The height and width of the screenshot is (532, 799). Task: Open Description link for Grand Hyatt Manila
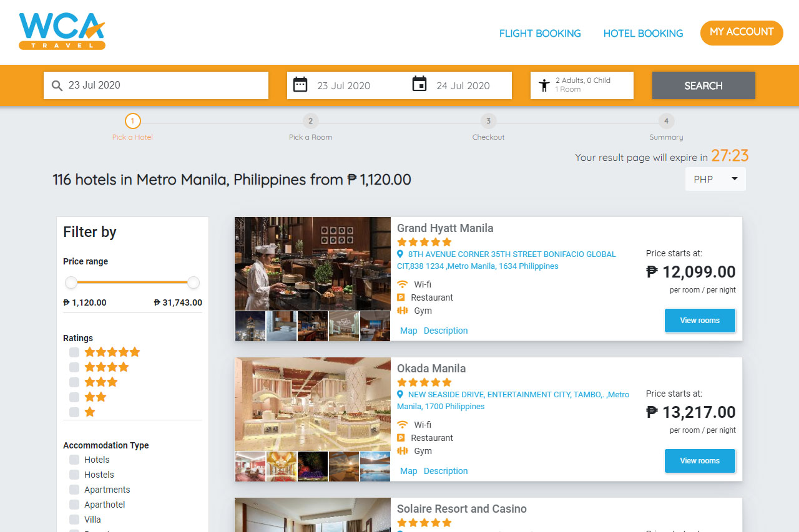[446, 331]
